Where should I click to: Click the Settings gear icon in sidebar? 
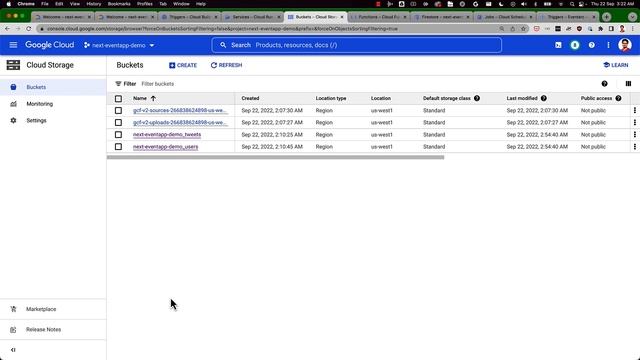pyautogui.click(x=13, y=120)
